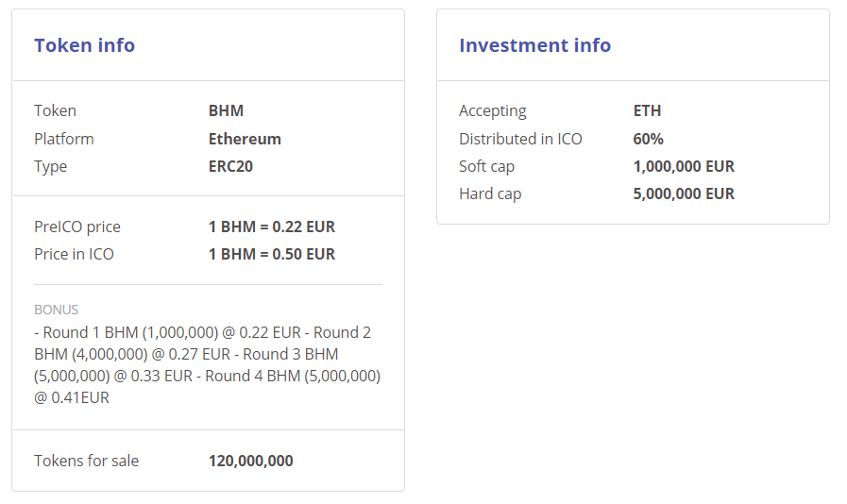Click the bonus rounds description text

pos(207,365)
